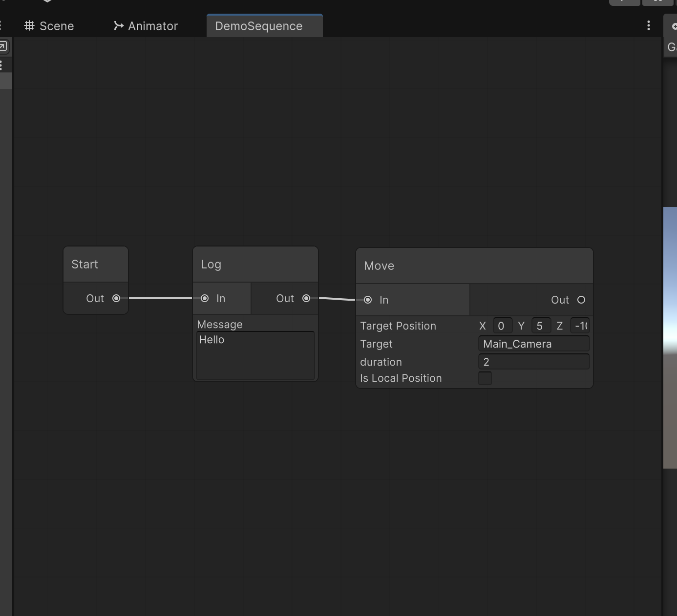Click the empty Out port of the Move node
The height and width of the screenshot is (616, 677).
581,300
